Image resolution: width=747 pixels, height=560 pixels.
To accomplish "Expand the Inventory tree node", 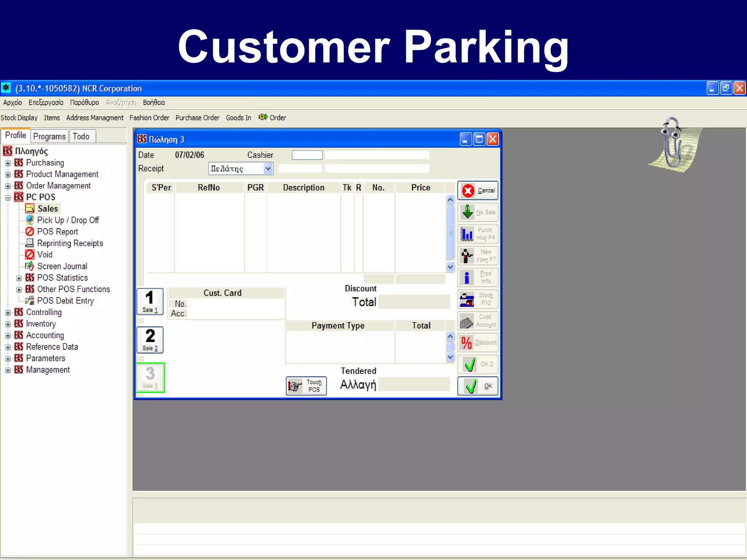I will [8, 324].
